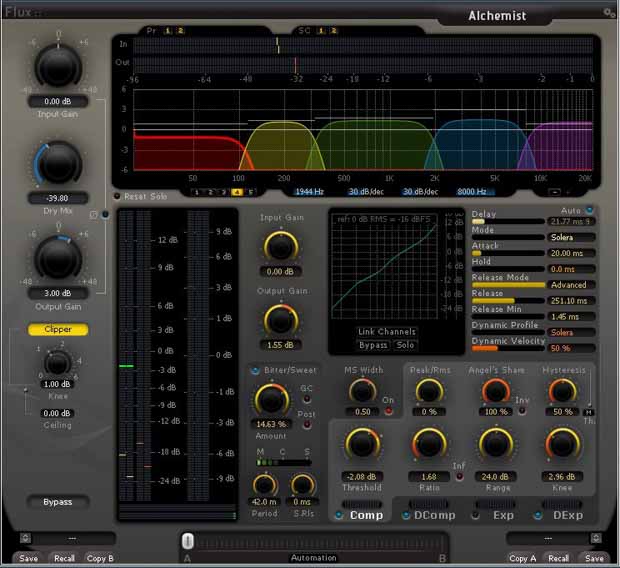Image resolution: width=620 pixels, height=568 pixels.
Task: Click the compressor Threshold knob
Action: 362,444
